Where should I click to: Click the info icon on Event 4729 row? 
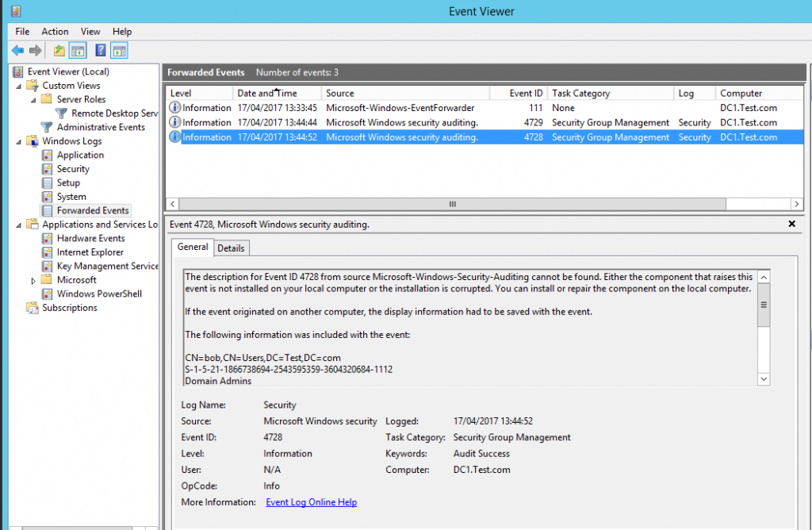pyautogui.click(x=175, y=122)
